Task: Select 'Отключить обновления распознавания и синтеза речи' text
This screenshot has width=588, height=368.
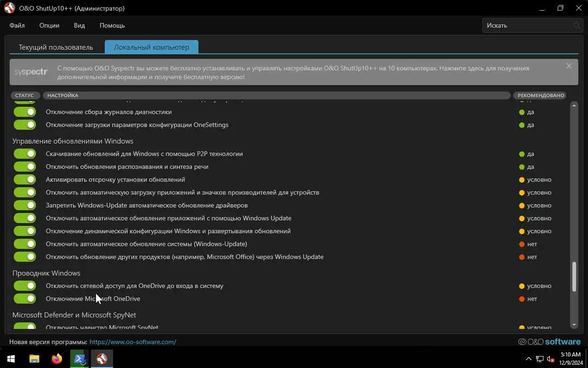Action: (127, 167)
